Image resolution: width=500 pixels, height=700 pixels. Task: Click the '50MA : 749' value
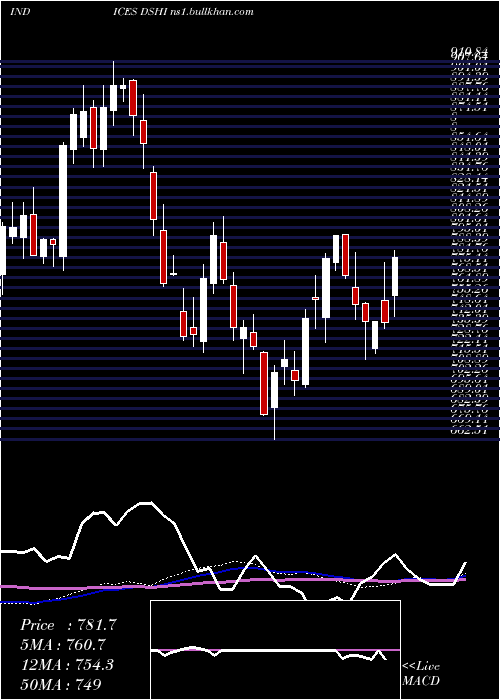61,684
